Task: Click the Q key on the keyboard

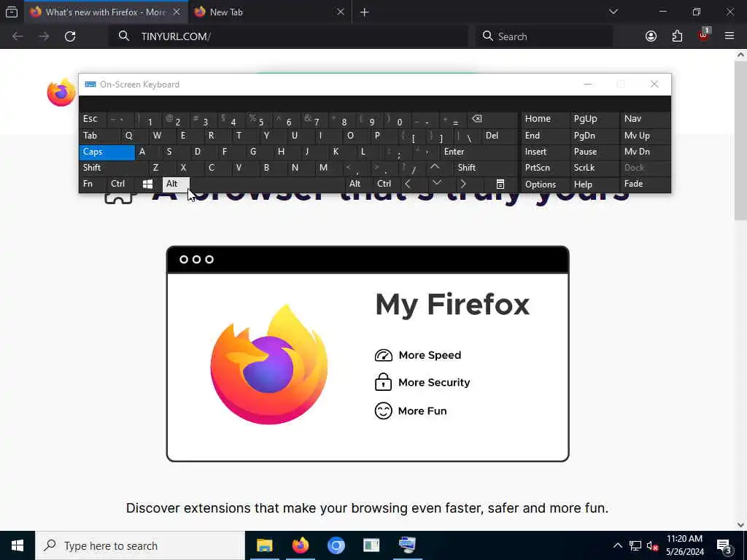Action: point(135,136)
